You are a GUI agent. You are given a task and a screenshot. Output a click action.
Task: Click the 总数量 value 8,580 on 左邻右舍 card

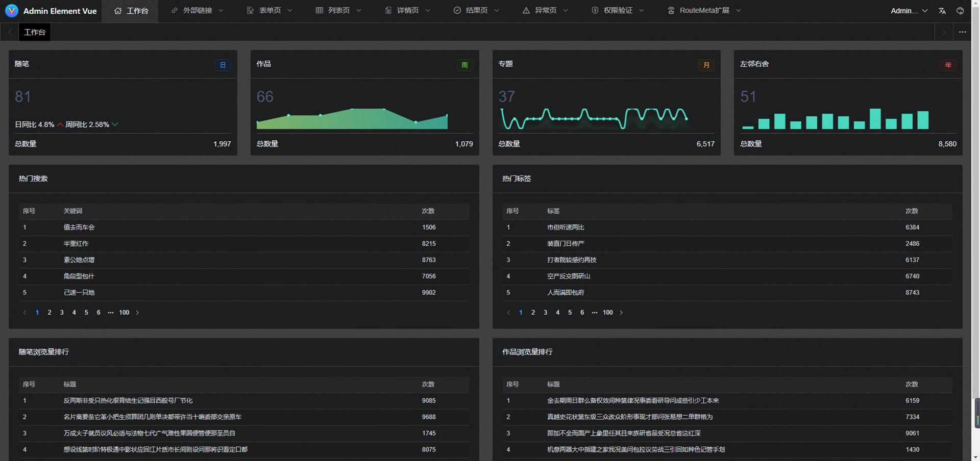947,144
